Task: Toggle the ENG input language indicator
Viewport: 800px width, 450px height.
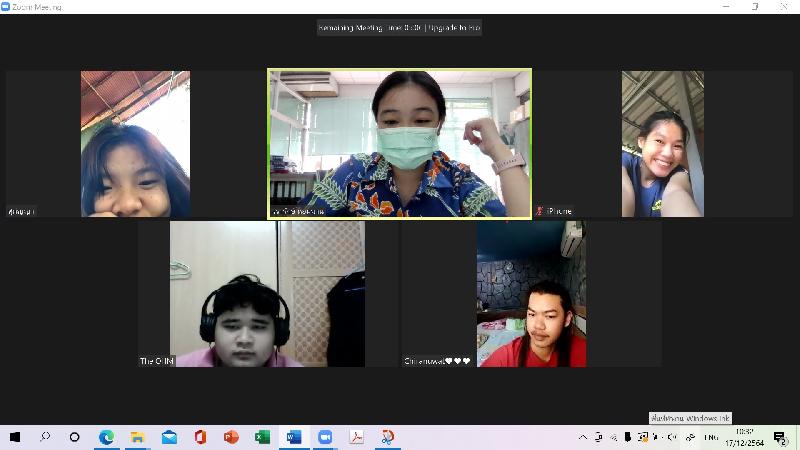Action: click(711, 437)
